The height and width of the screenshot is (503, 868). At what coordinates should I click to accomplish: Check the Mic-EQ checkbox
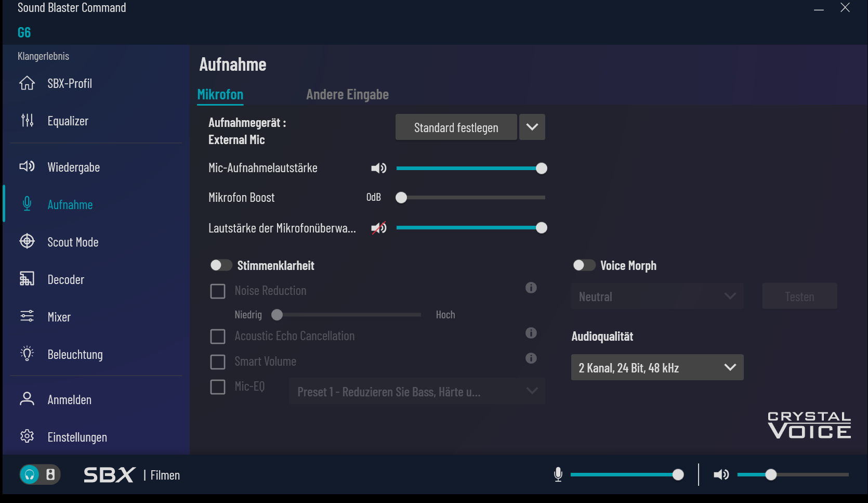218,387
